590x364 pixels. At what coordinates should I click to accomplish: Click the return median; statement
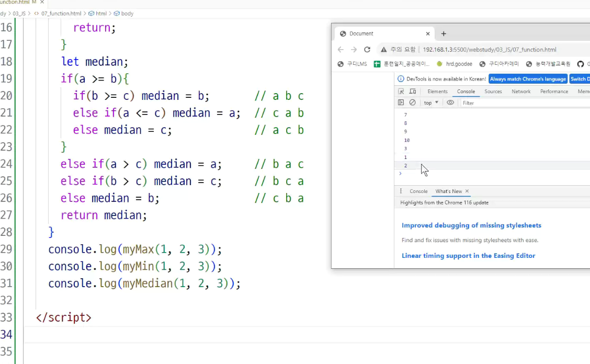coord(104,215)
